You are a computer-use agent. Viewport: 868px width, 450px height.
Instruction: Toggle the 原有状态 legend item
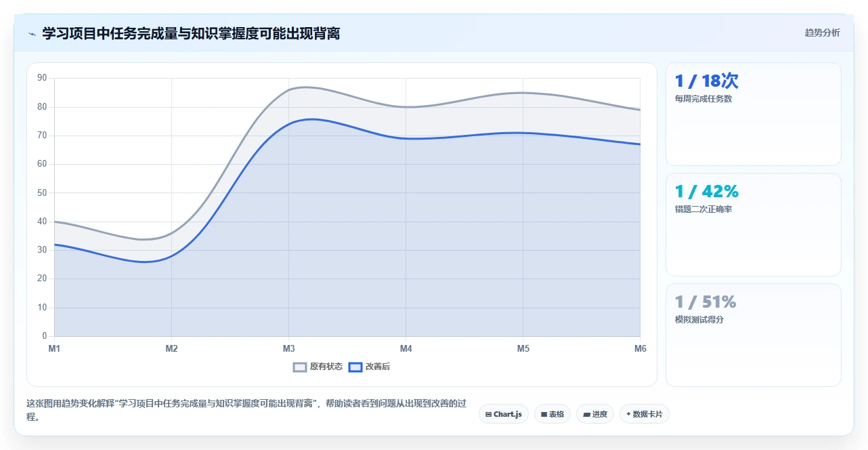[318, 367]
